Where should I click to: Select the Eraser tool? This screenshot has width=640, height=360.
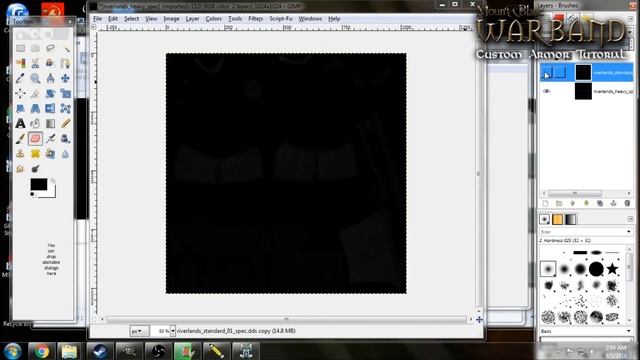(x=36, y=139)
